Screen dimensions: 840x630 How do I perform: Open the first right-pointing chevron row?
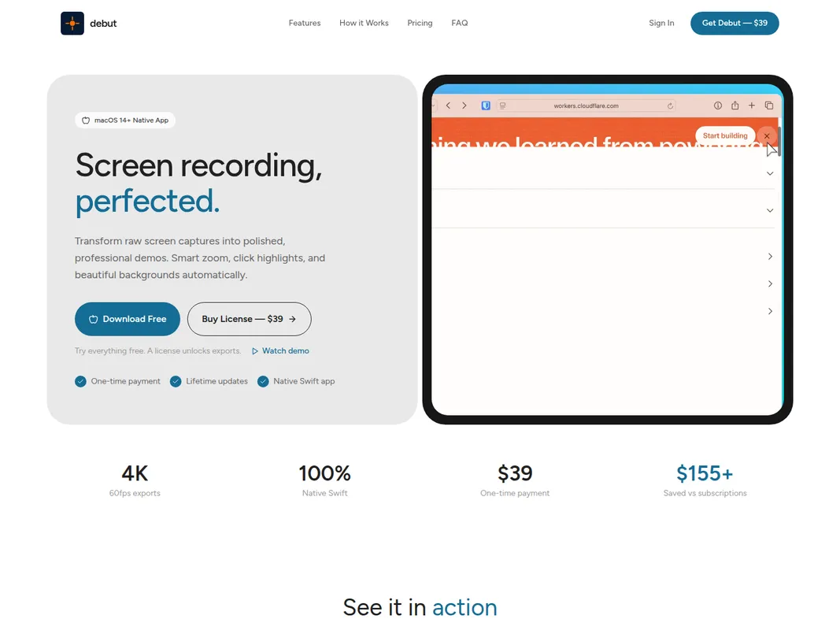[x=770, y=257]
